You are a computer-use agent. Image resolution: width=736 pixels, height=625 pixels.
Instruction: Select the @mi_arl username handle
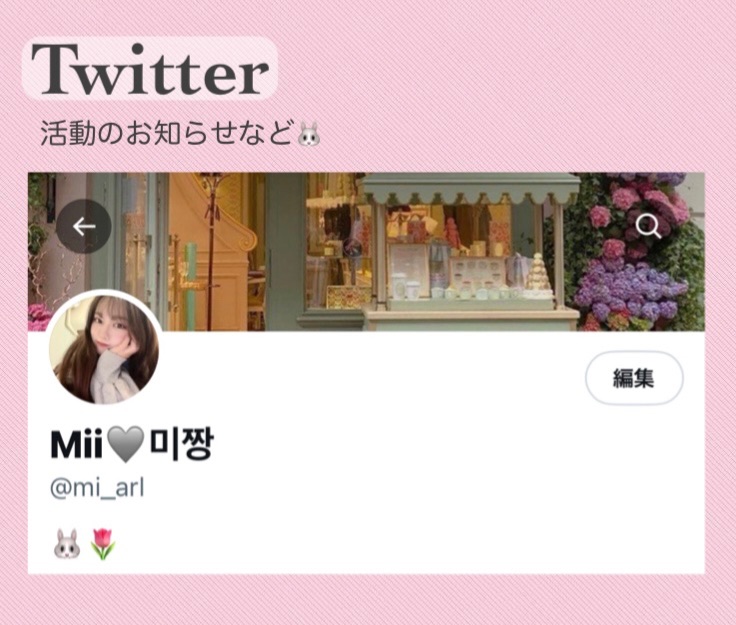pyautogui.click(x=97, y=488)
